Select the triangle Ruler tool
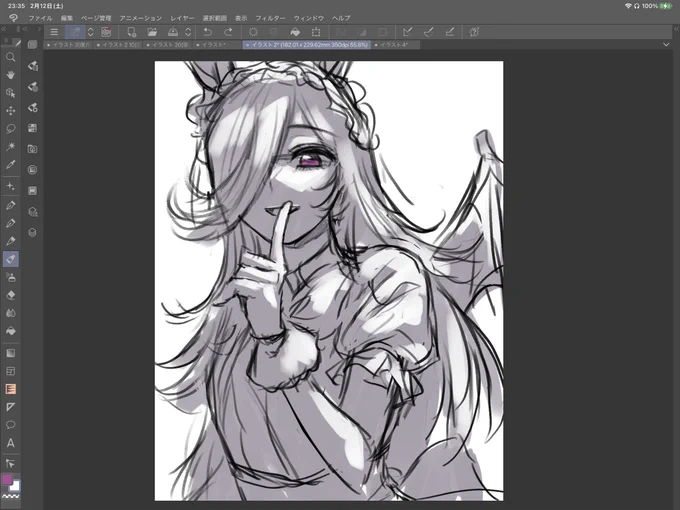Screen dimensions: 680x510 coord(10,407)
